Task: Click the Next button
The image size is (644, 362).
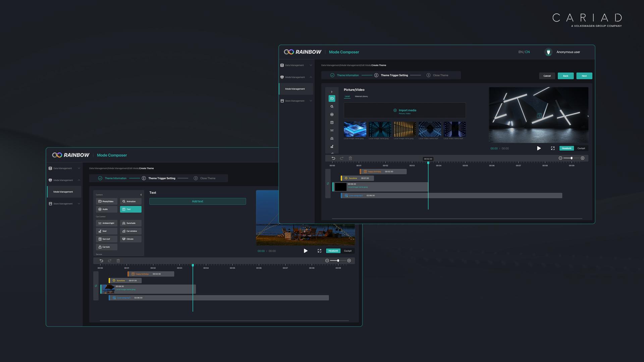Action: [x=584, y=76]
